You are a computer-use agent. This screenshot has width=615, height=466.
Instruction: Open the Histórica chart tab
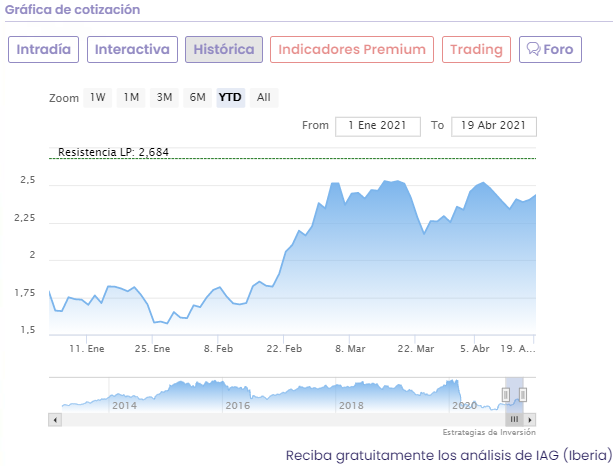click(224, 50)
